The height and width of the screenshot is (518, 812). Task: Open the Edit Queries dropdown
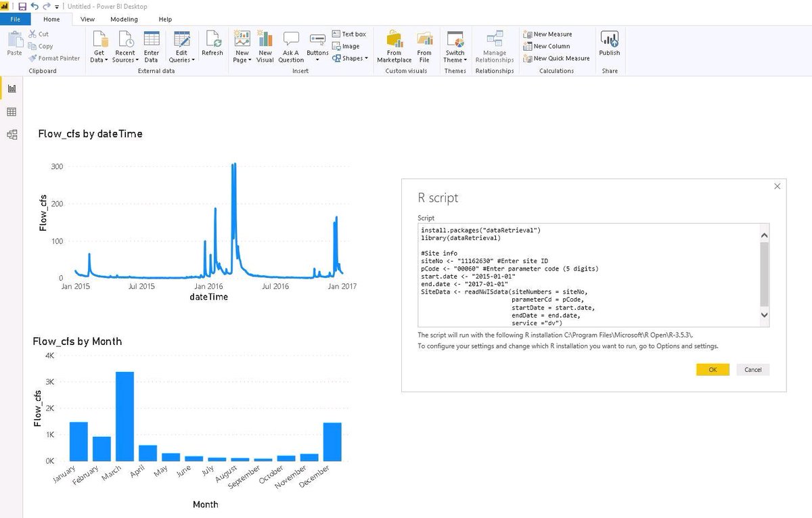pos(182,47)
